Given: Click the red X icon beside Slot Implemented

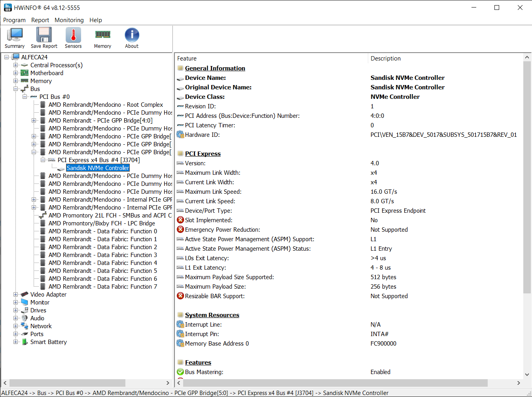Looking at the screenshot, I should click(x=180, y=220).
